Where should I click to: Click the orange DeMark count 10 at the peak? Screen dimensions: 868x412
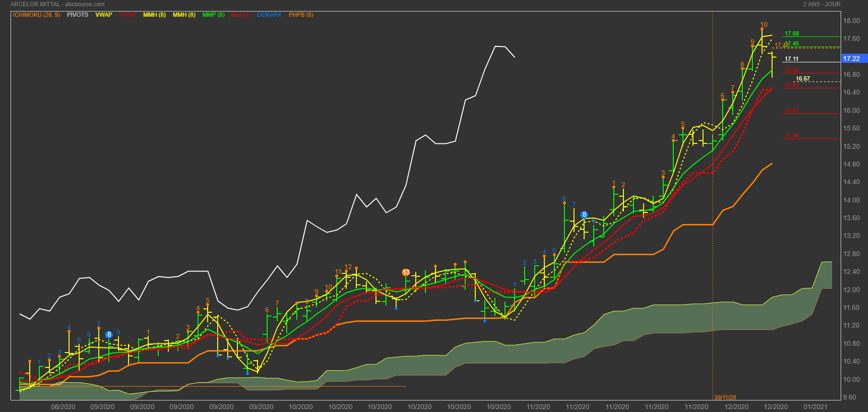coord(764,24)
